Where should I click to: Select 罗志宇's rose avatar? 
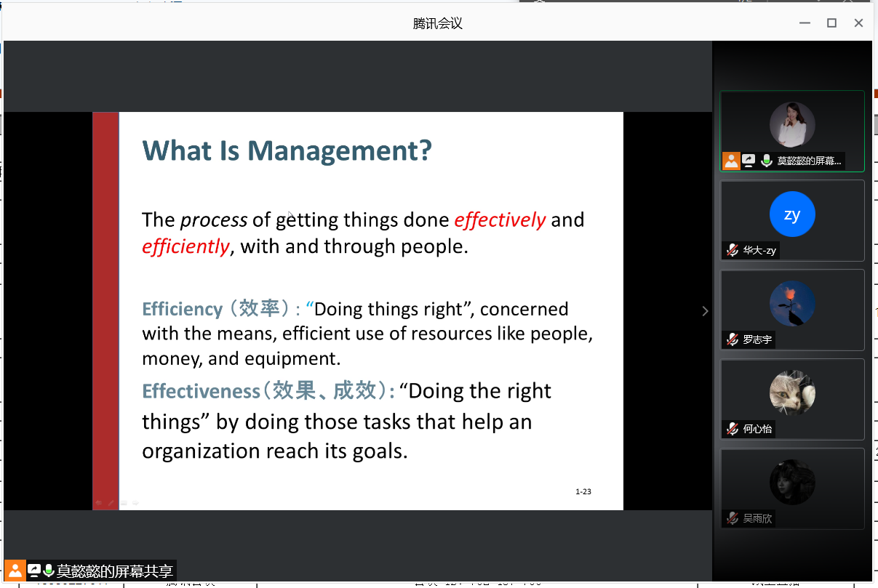tap(792, 303)
